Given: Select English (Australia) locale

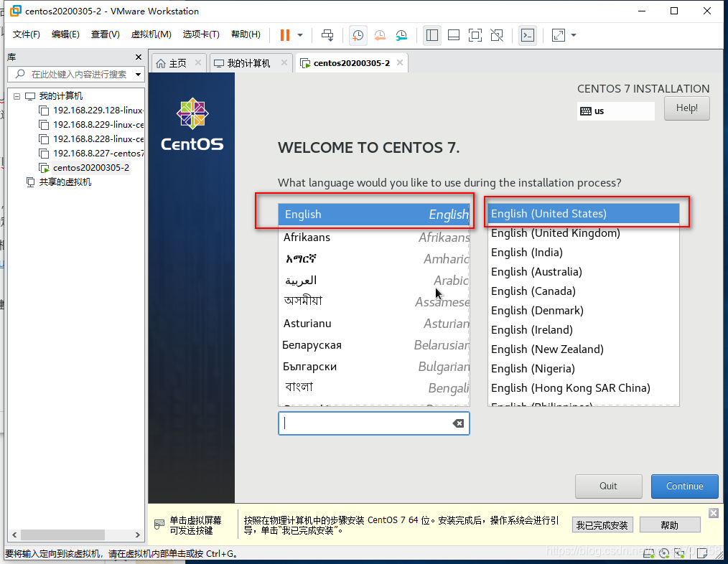Looking at the screenshot, I should [584, 272].
